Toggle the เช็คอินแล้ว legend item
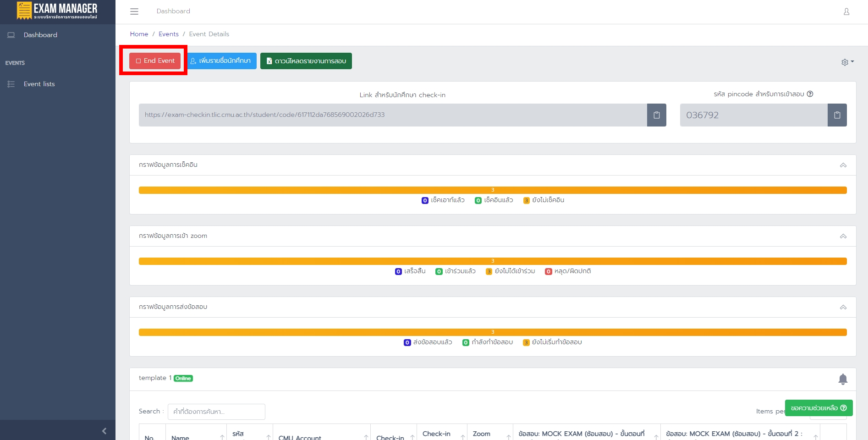 (494, 200)
